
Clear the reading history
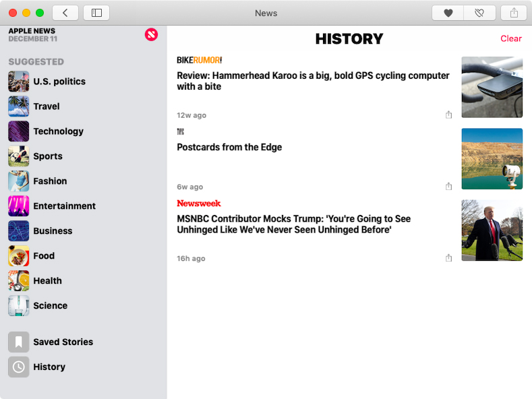click(511, 38)
